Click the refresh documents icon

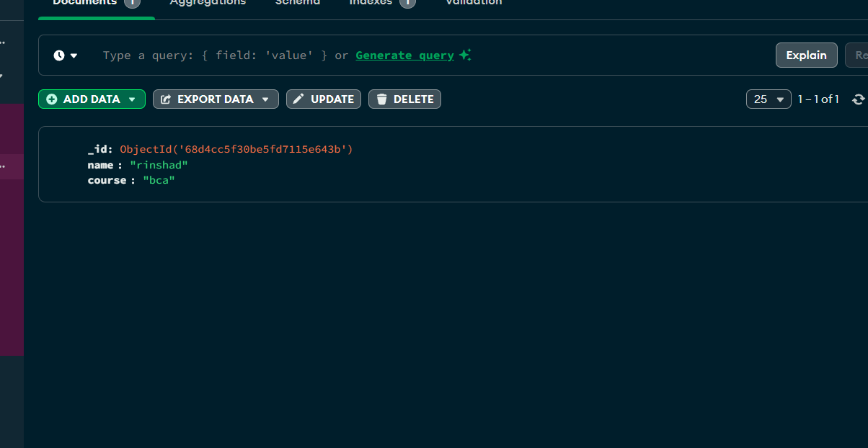coord(858,99)
